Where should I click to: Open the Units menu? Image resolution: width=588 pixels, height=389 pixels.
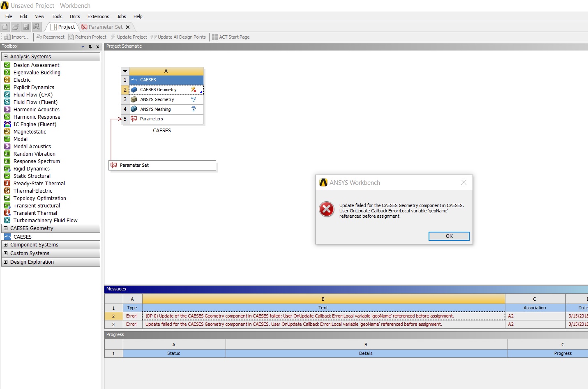tap(75, 16)
